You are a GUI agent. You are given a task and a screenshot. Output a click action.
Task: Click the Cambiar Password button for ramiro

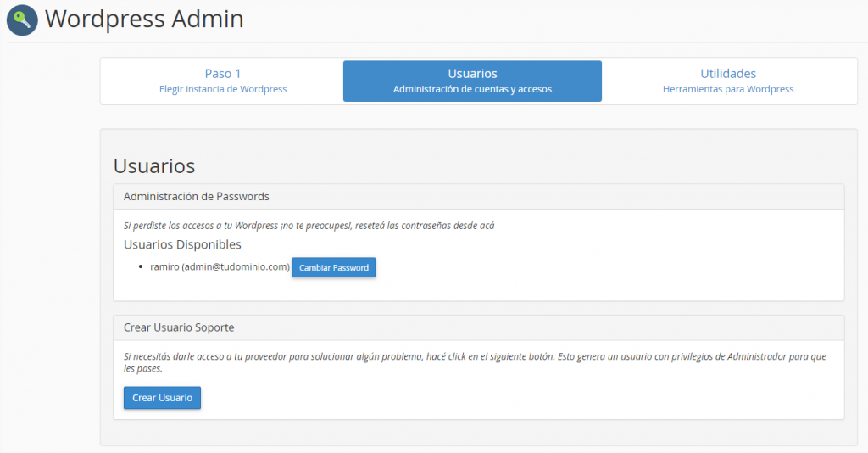tap(334, 267)
